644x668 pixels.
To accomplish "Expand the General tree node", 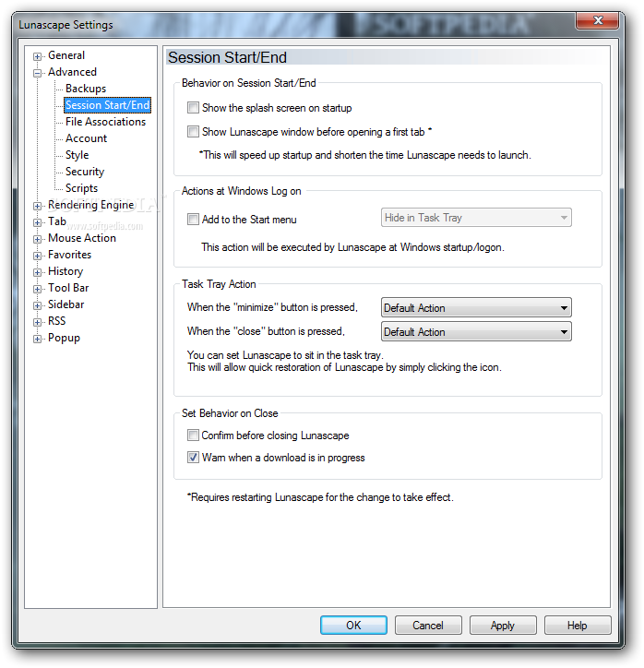I will pos(38,56).
